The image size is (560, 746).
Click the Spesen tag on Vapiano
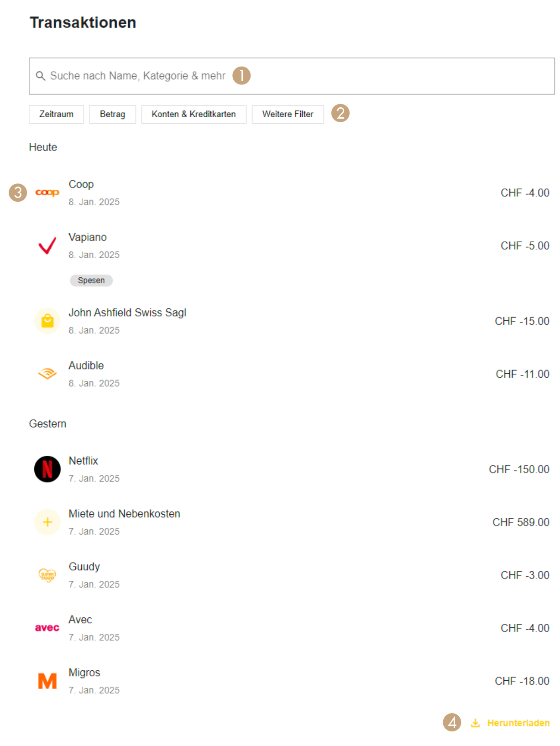pos(91,280)
